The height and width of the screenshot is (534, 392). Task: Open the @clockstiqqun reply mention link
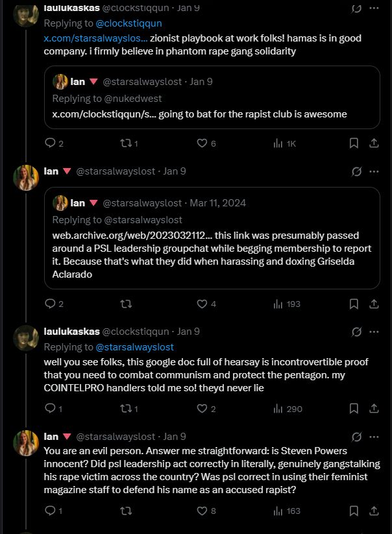[129, 23]
